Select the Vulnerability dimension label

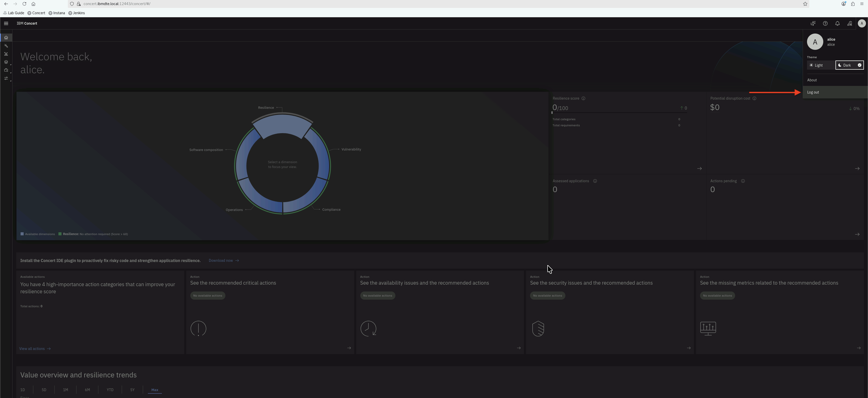351,149
